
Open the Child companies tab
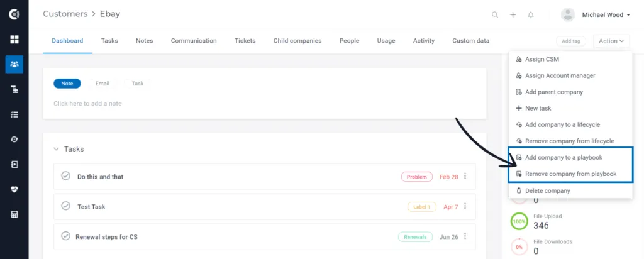click(297, 41)
